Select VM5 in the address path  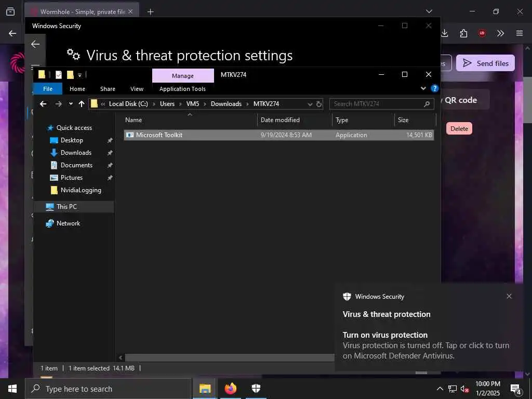(192, 104)
